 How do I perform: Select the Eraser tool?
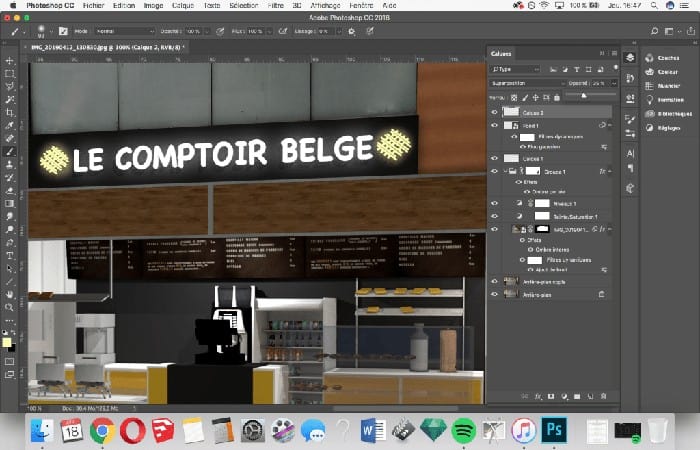point(9,191)
